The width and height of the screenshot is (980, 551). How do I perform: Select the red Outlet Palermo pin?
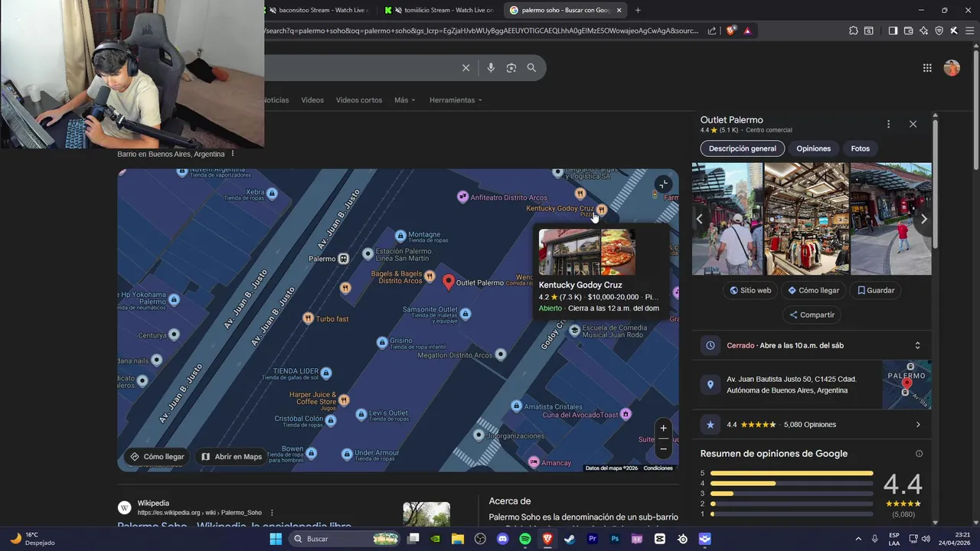click(x=449, y=282)
